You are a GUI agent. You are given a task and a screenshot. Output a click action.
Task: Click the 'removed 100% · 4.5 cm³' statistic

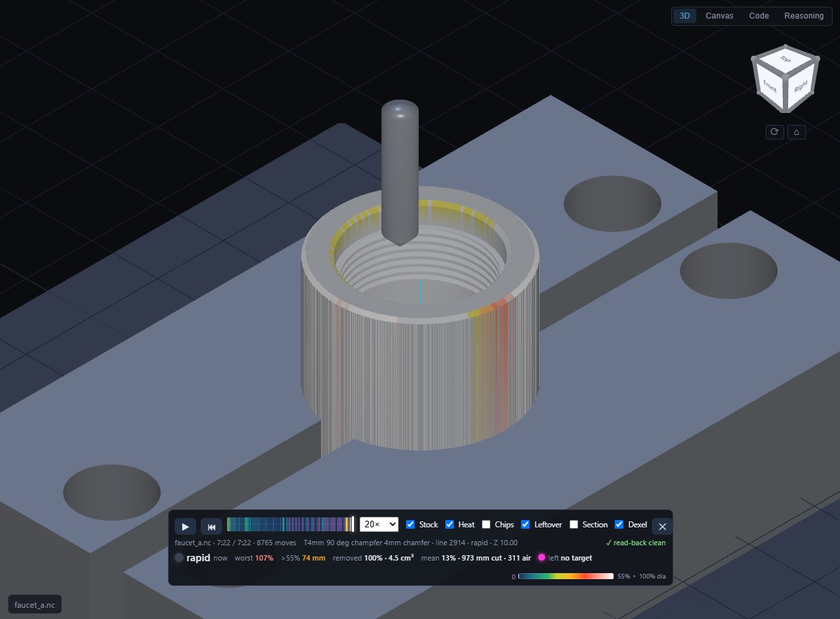click(373, 558)
